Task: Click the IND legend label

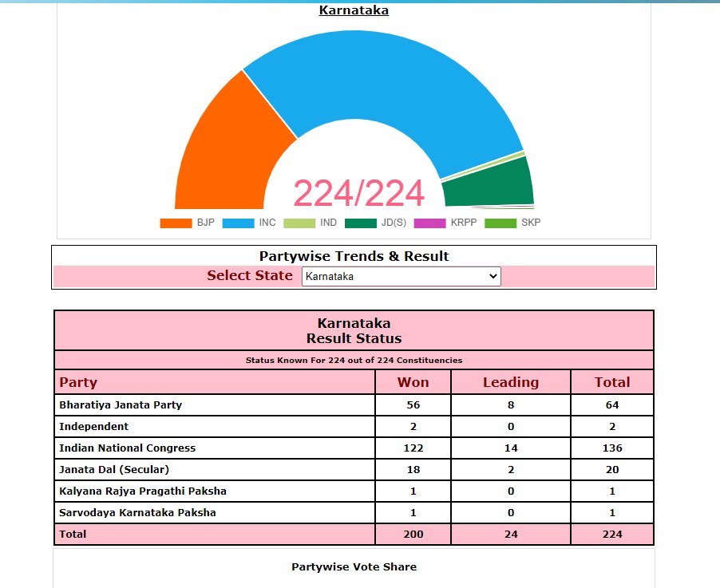Action: tap(328, 223)
